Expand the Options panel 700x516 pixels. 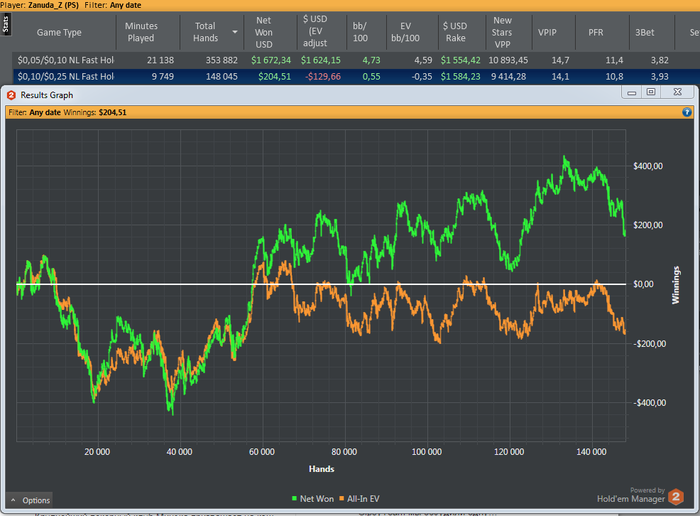[29, 500]
